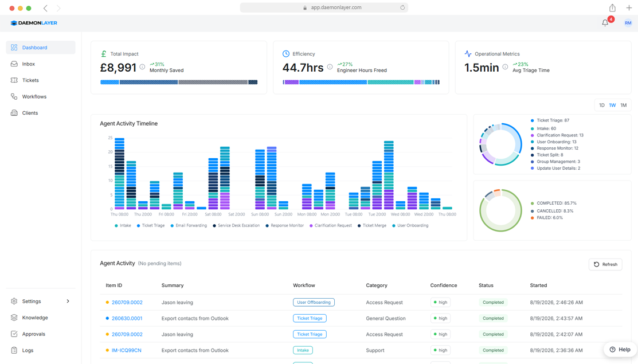Toggle Intake in the timeline legend
This screenshot has width=638, height=364.
[x=123, y=225]
